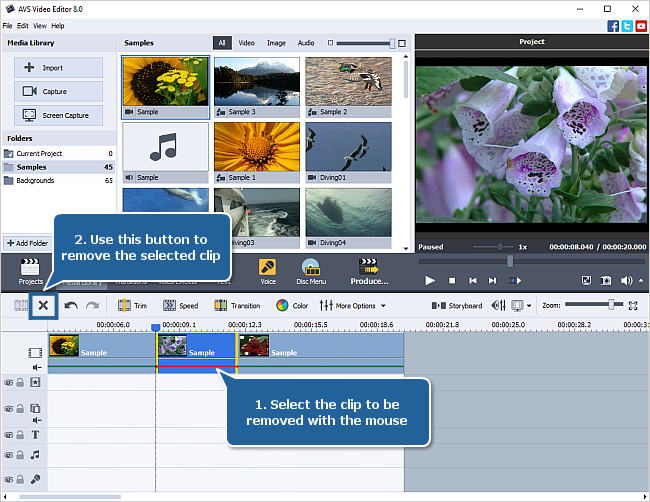Toggle visibility eye of text track
The height and width of the screenshot is (502, 650).
(x=9, y=435)
